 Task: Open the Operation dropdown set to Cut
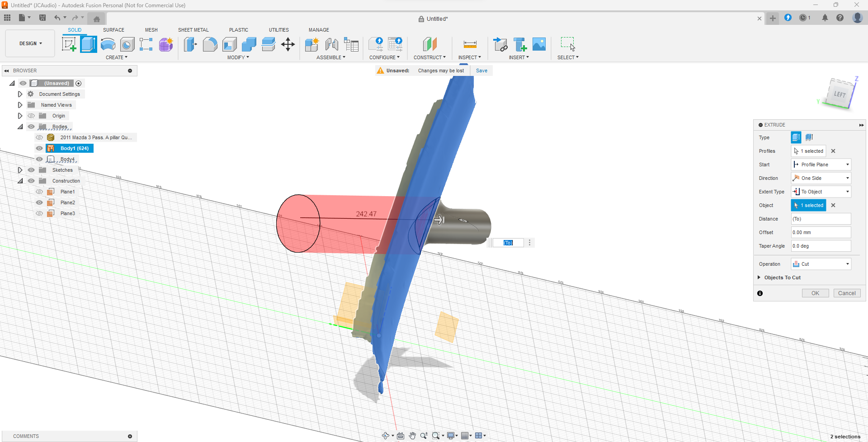coord(821,264)
